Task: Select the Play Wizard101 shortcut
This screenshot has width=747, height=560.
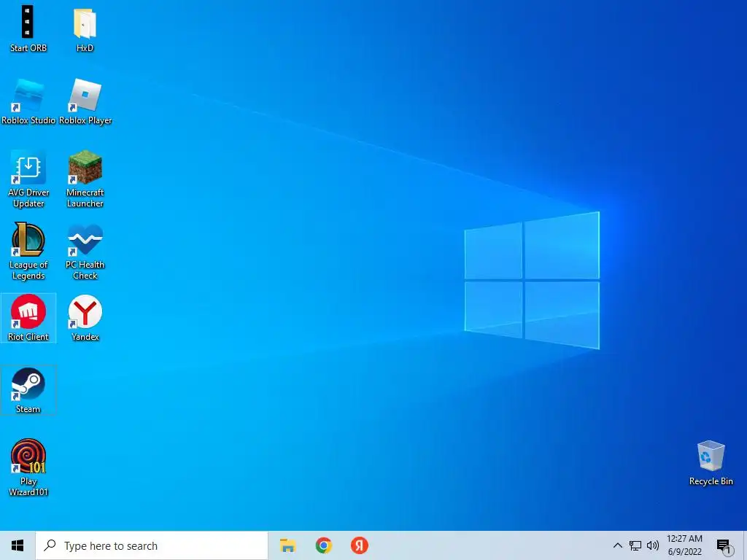Action: pos(28,467)
